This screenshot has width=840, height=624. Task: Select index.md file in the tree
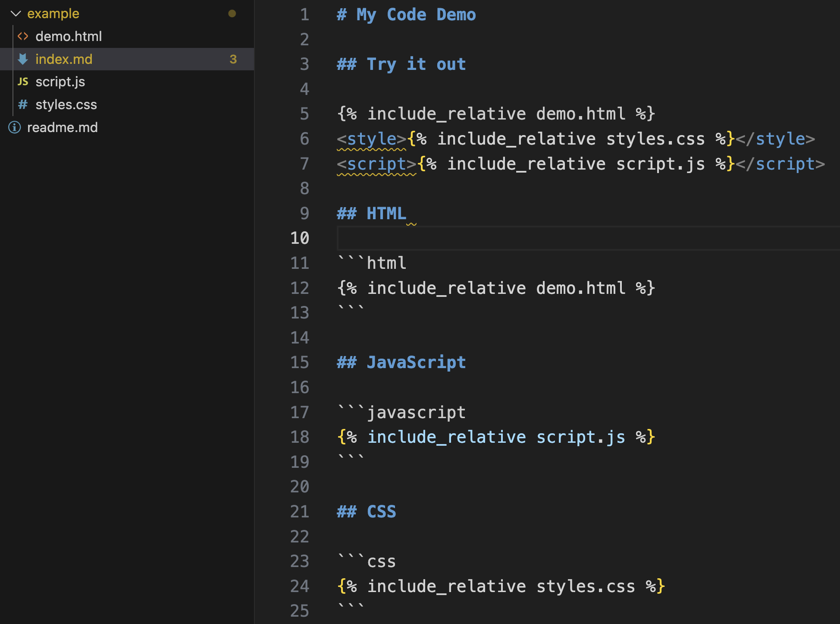[x=64, y=59]
